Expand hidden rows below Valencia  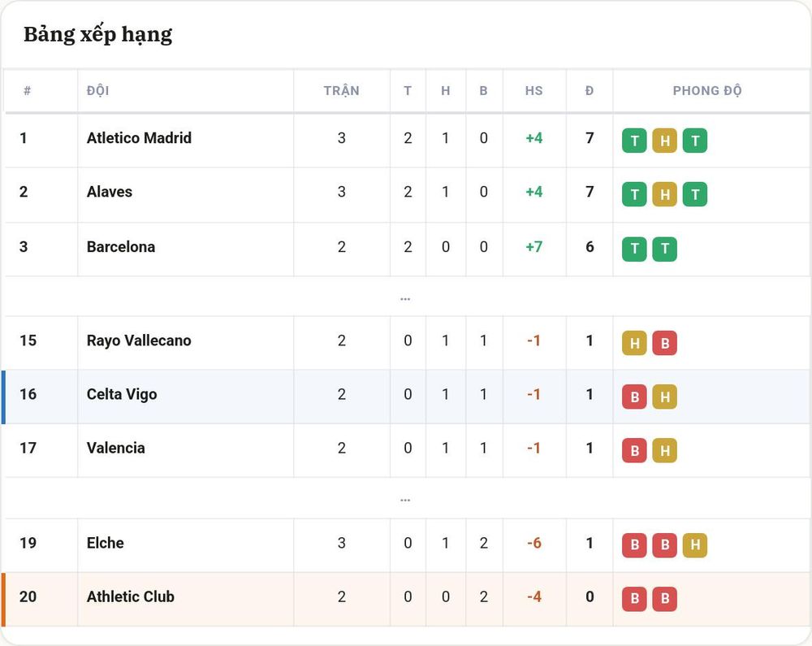[x=405, y=500]
